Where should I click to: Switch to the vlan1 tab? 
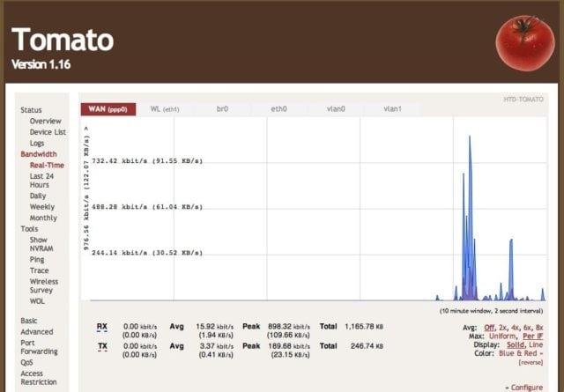(392, 109)
